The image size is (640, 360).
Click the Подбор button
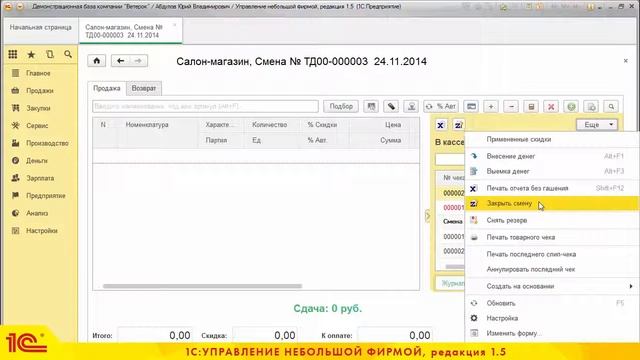coord(341,106)
